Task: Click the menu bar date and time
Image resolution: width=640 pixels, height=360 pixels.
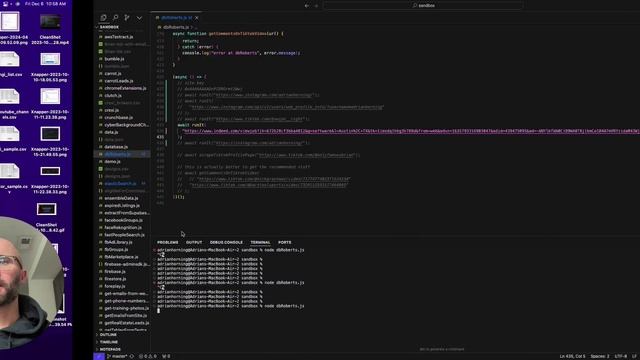Action: (45, 4)
